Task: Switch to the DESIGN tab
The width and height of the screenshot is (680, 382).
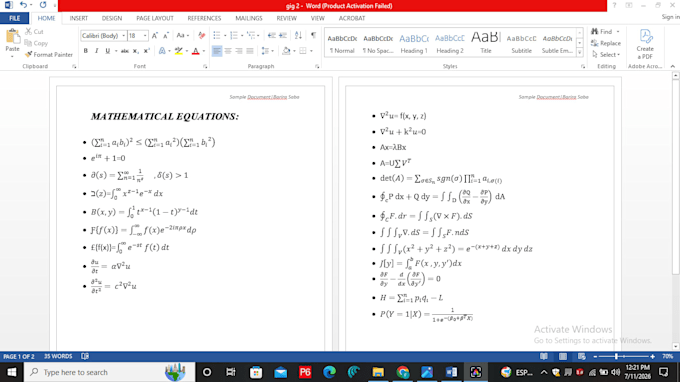Action: (112, 18)
